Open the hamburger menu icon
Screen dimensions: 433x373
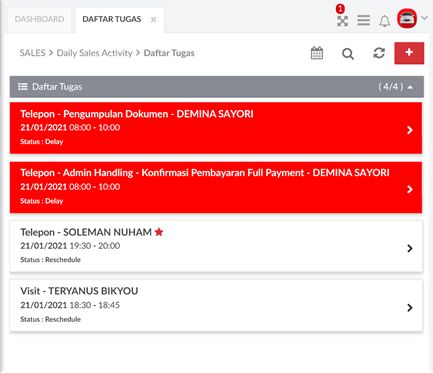pos(363,20)
